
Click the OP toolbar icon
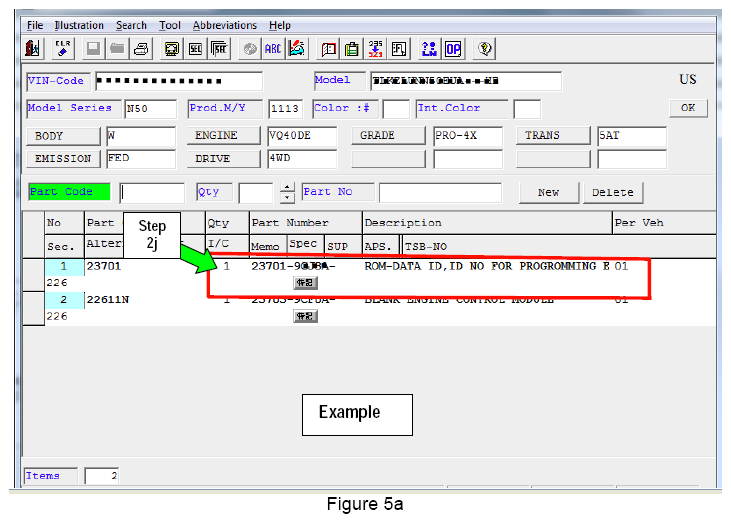(x=453, y=48)
